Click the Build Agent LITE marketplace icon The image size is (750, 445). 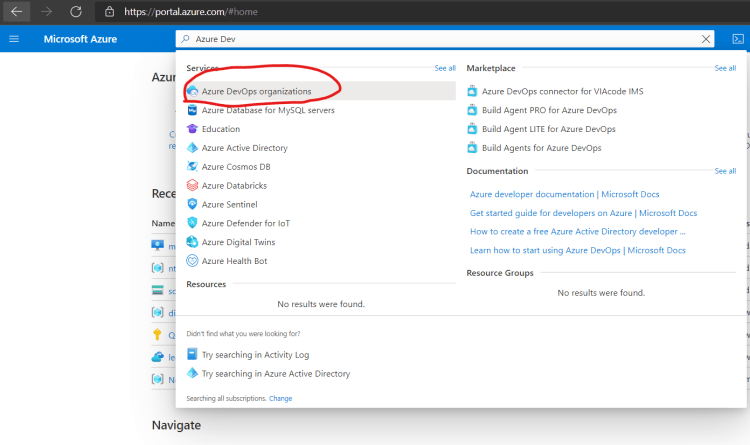(472, 129)
